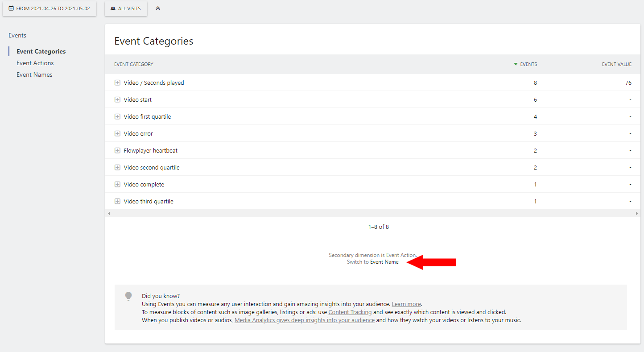Expand the Flowplayer heartbeat row

117,150
